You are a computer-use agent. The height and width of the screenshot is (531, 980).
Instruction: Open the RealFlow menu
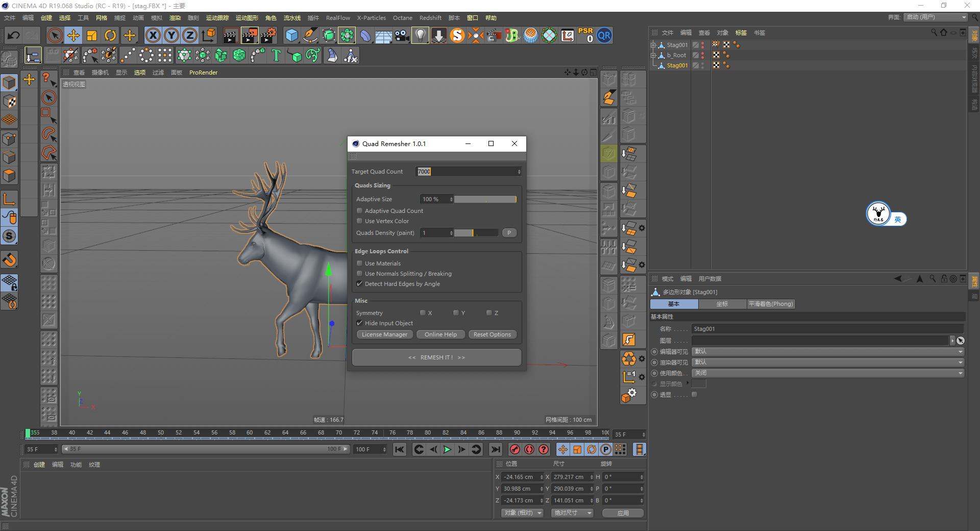[338, 18]
